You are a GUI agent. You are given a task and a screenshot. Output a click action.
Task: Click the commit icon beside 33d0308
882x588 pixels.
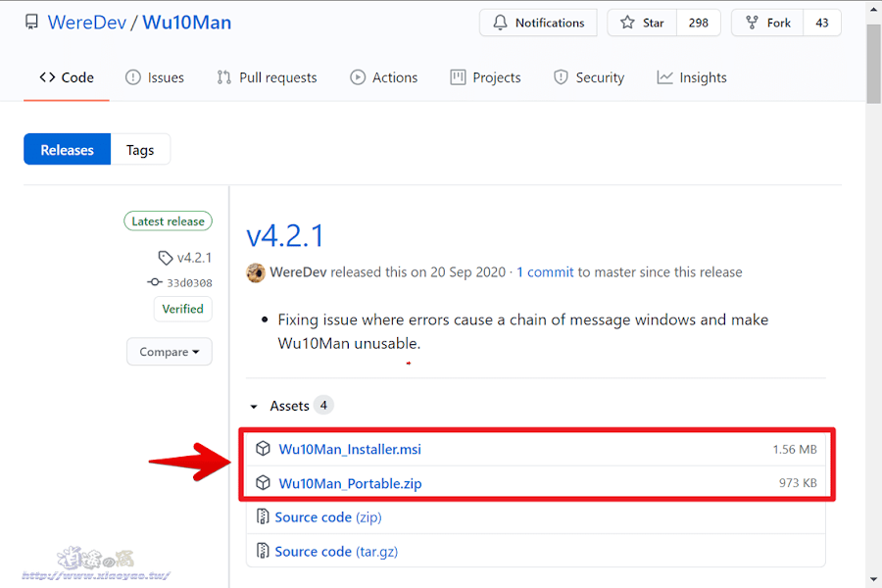point(155,282)
